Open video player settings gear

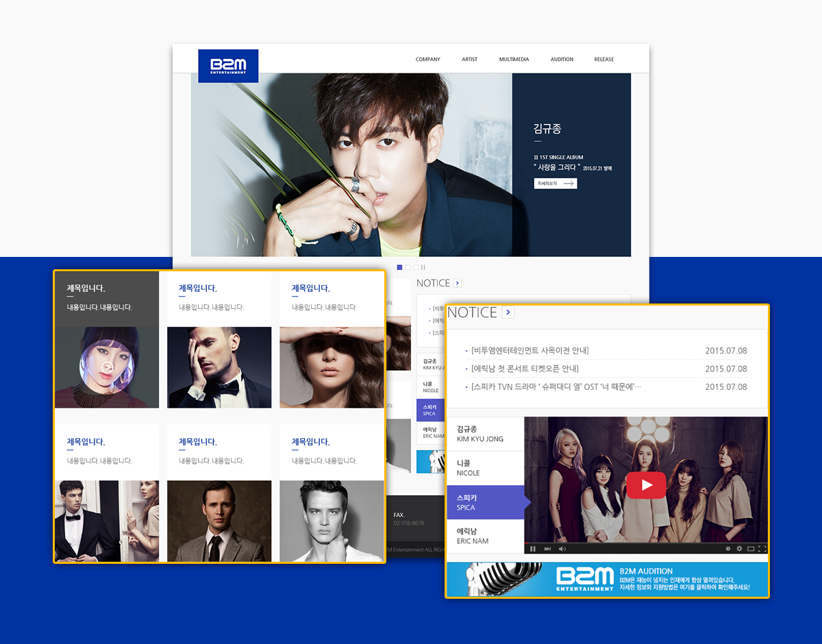739,549
